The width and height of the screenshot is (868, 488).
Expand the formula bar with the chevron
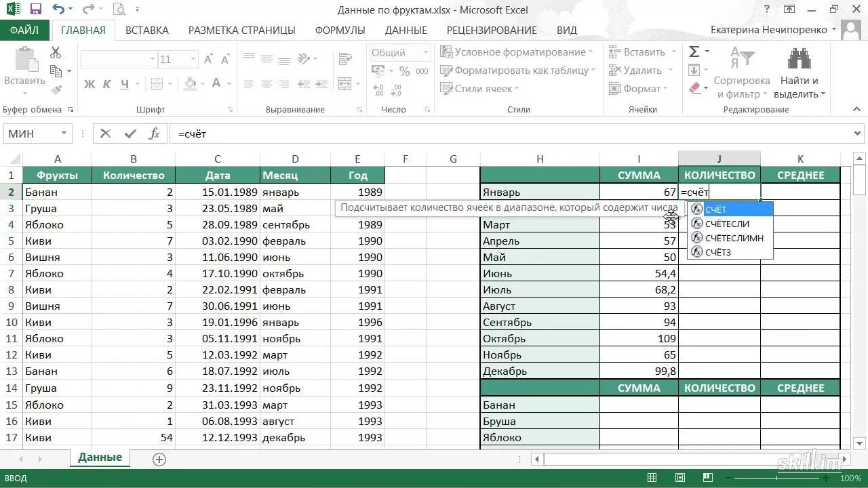[858, 134]
